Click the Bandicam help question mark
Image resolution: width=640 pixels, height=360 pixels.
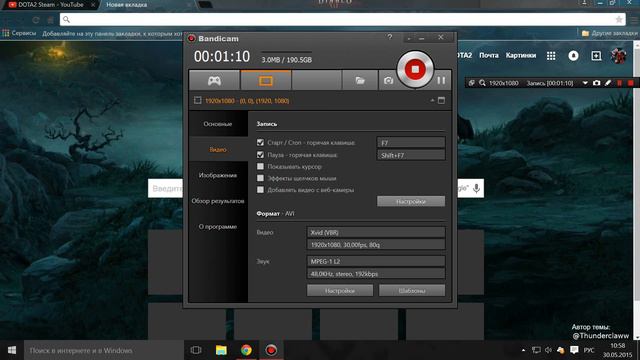390,37
